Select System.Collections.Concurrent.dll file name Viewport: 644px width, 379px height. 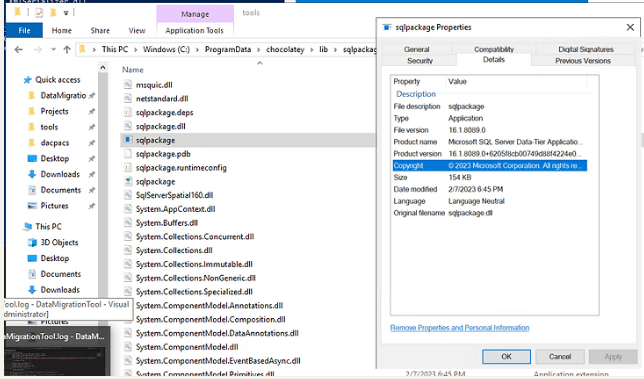(195, 237)
